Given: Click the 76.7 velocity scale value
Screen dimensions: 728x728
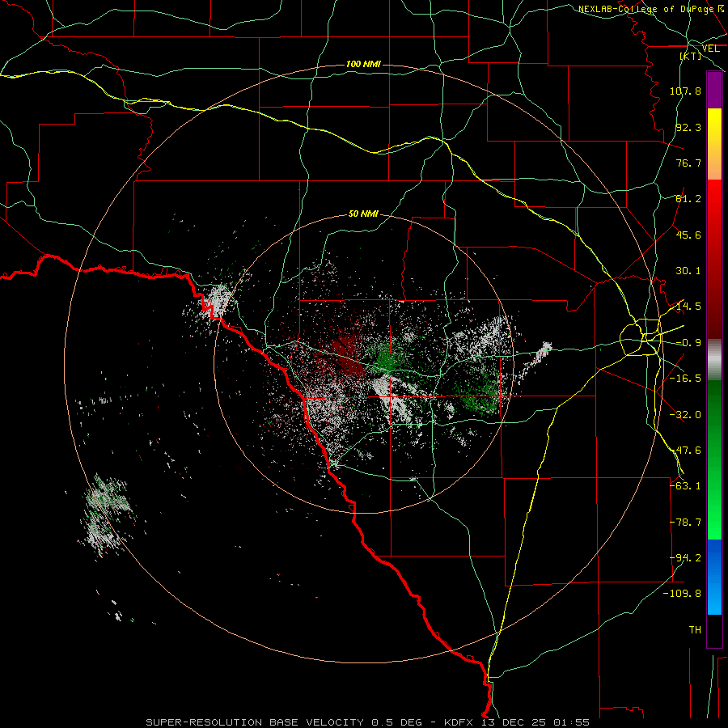Looking at the screenshot, I should tap(688, 163).
